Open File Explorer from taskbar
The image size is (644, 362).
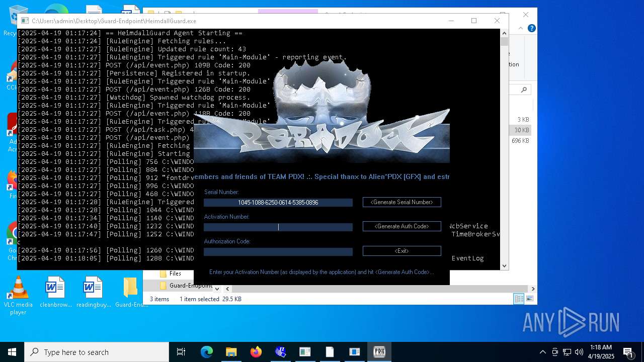231,352
